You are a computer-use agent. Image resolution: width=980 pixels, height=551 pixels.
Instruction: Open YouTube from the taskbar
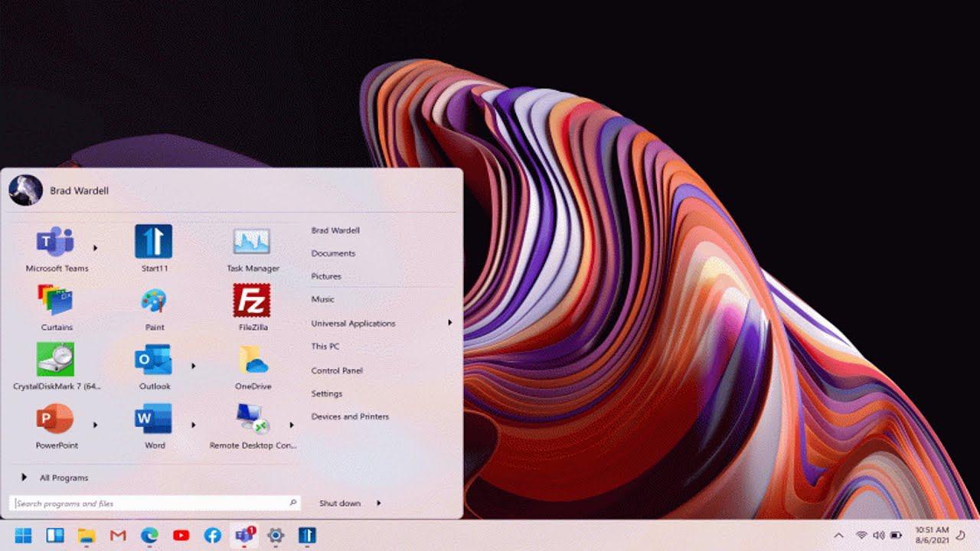[x=181, y=536]
